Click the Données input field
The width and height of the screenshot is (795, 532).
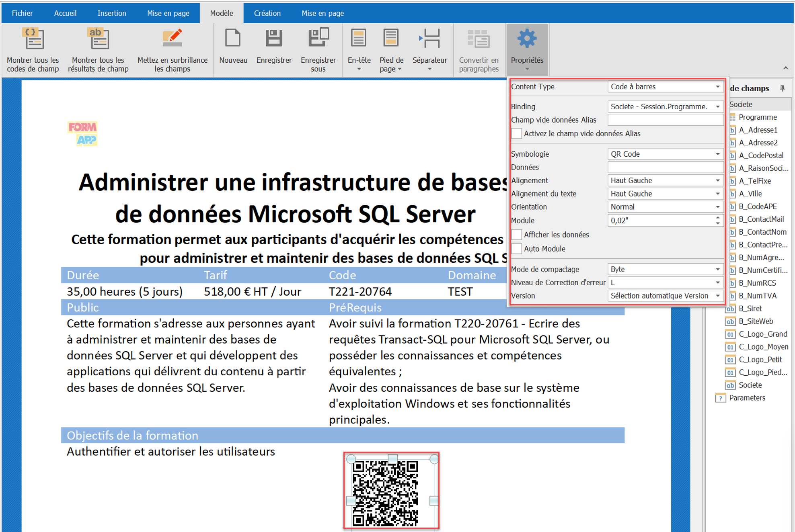point(666,167)
